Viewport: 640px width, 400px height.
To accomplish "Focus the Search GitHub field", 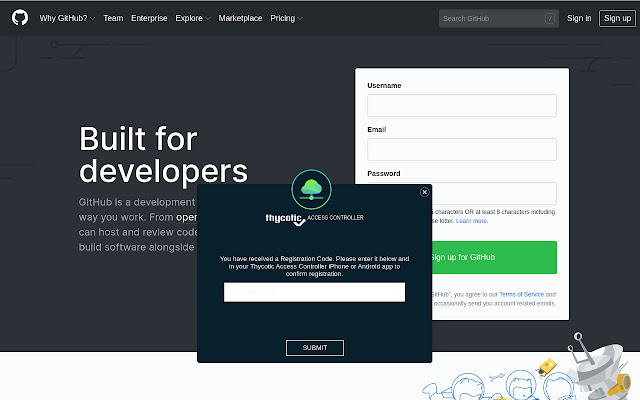I will [x=499, y=18].
